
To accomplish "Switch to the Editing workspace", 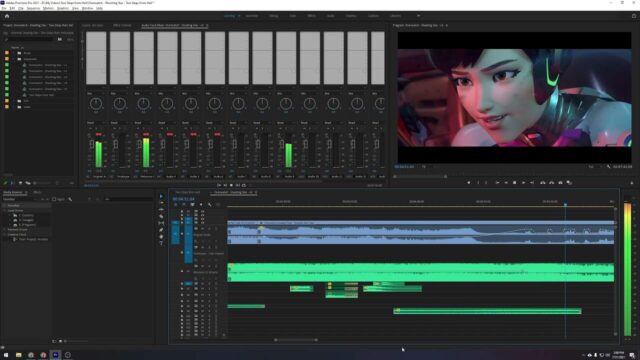I will [273, 16].
